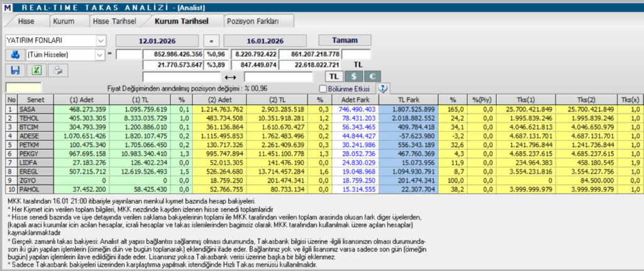
Task: Open the Pozisyon Farkları tab
Action: [252, 21]
